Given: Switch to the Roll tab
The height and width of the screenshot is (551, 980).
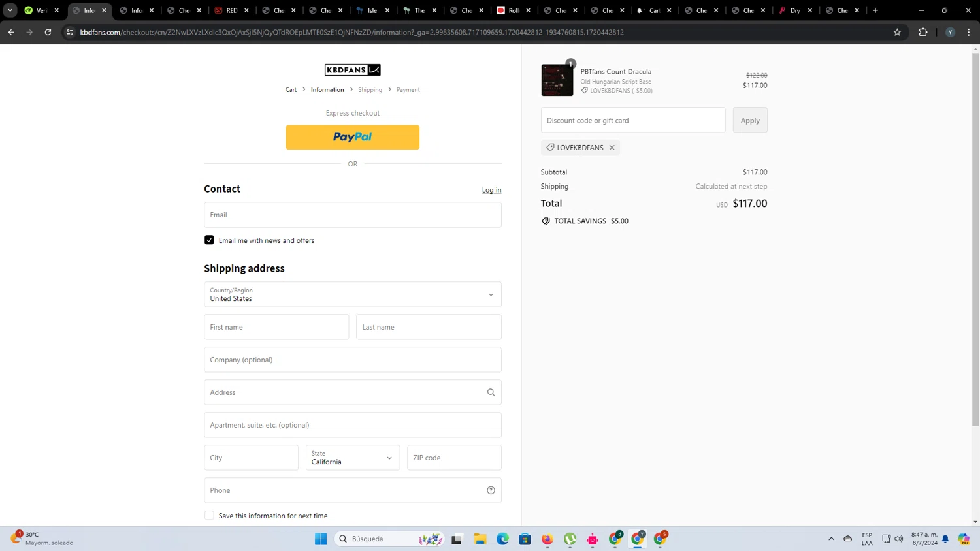Looking at the screenshot, I should point(513,10).
